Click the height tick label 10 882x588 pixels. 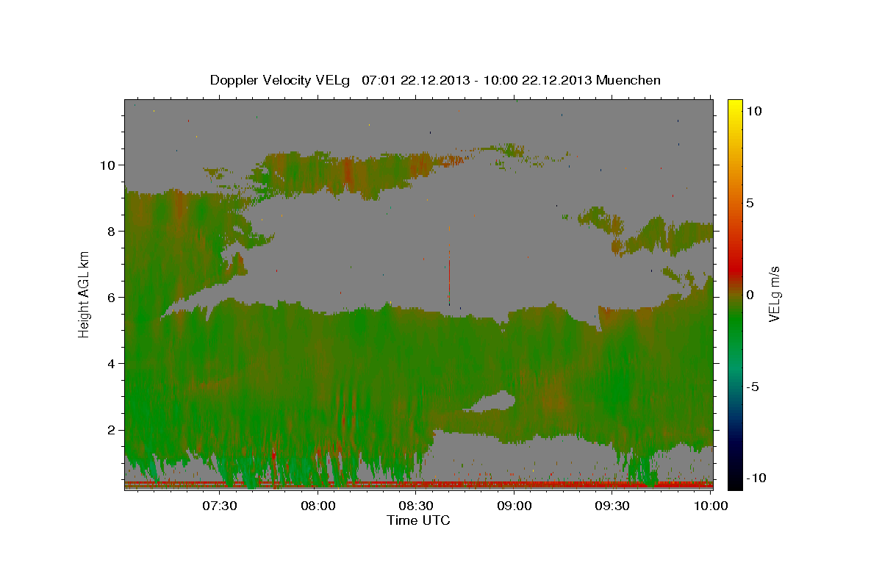(107, 165)
